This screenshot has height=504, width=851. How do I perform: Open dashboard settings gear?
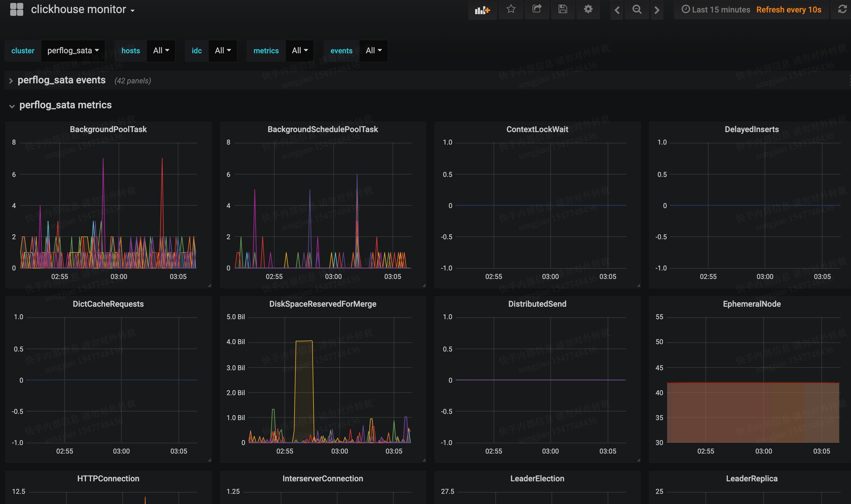(x=588, y=9)
